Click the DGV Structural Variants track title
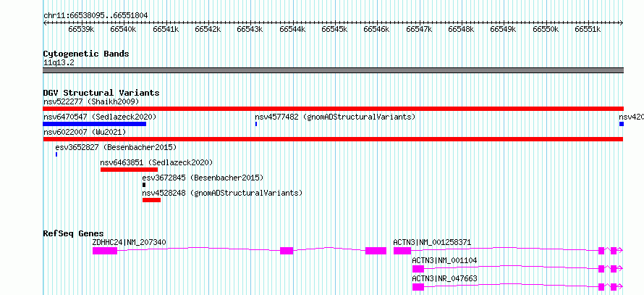The width and height of the screenshot is (644, 295). click(x=101, y=93)
